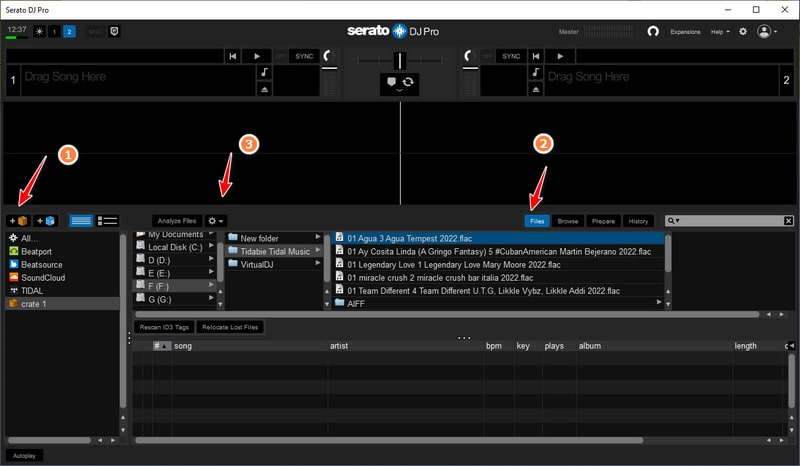The width and height of the screenshot is (800, 466).
Task: Add a new smart crate with the blue crate icon
Action: (x=45, y=221)
